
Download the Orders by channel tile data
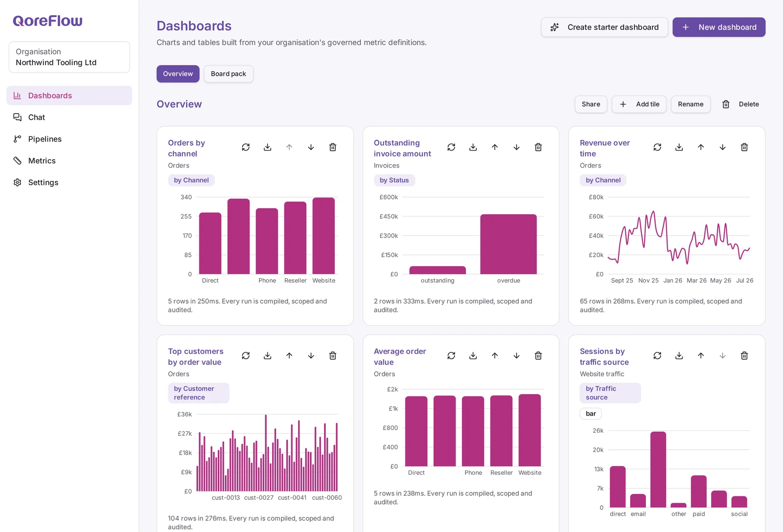(268, 147)
